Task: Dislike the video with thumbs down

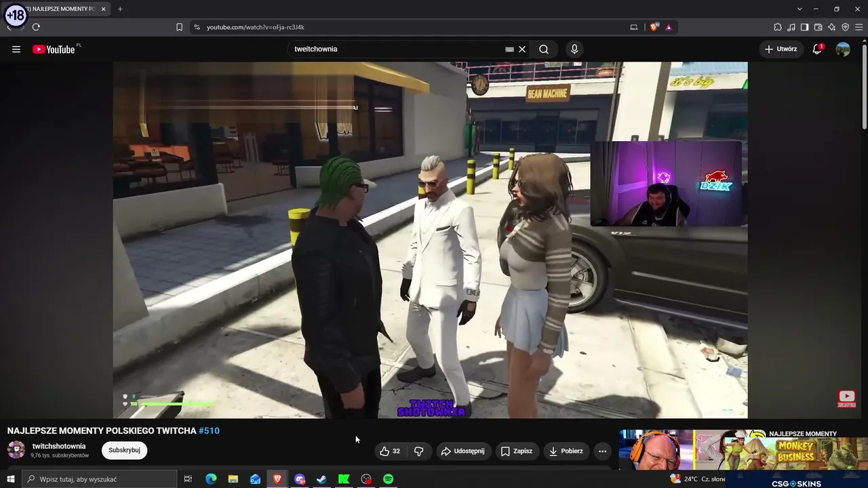Action: click(x=418, y=451)
